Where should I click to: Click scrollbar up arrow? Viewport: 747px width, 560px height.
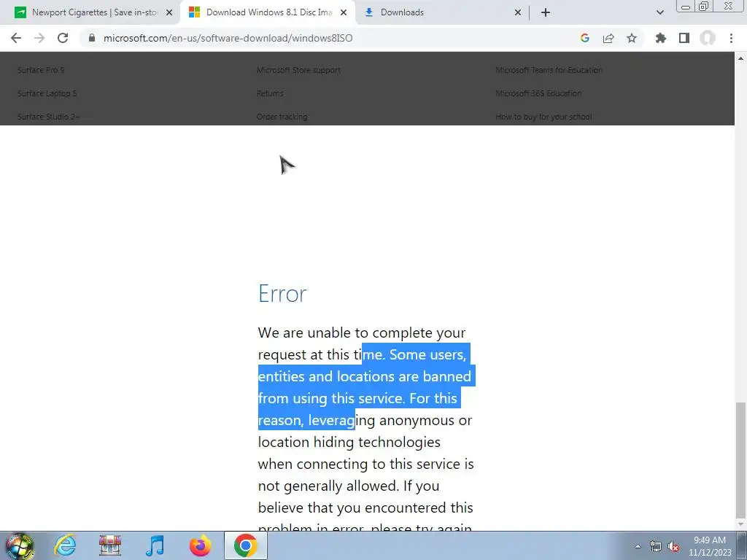tap(740, 58)
